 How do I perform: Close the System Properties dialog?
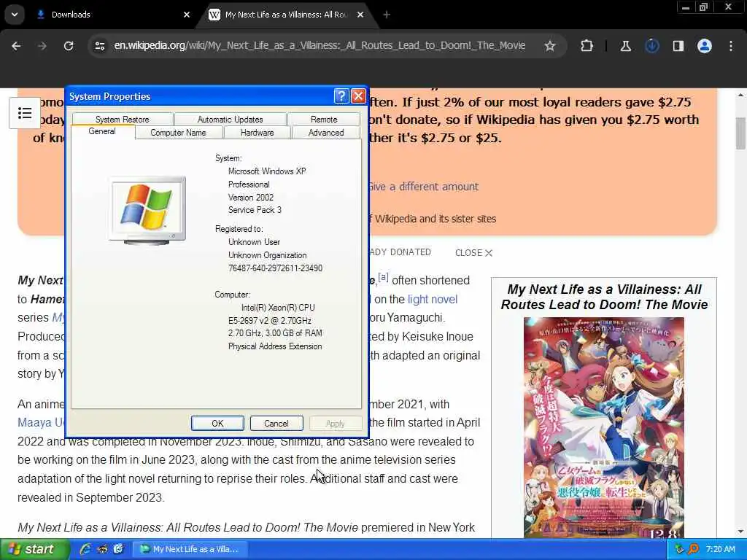tap(358, 96)
